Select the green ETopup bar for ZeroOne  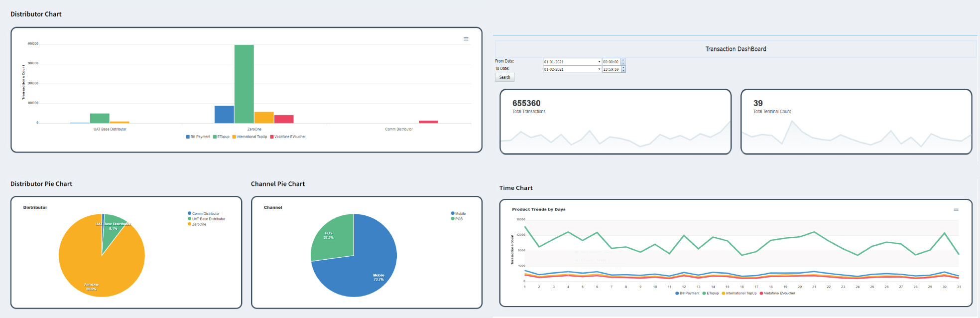tap(244, 84)
